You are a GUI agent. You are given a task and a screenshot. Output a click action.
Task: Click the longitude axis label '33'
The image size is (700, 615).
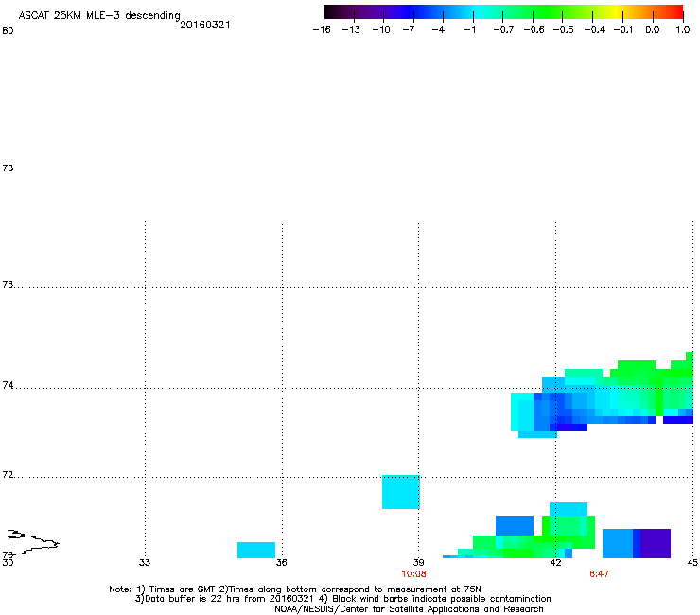point(144,563)
